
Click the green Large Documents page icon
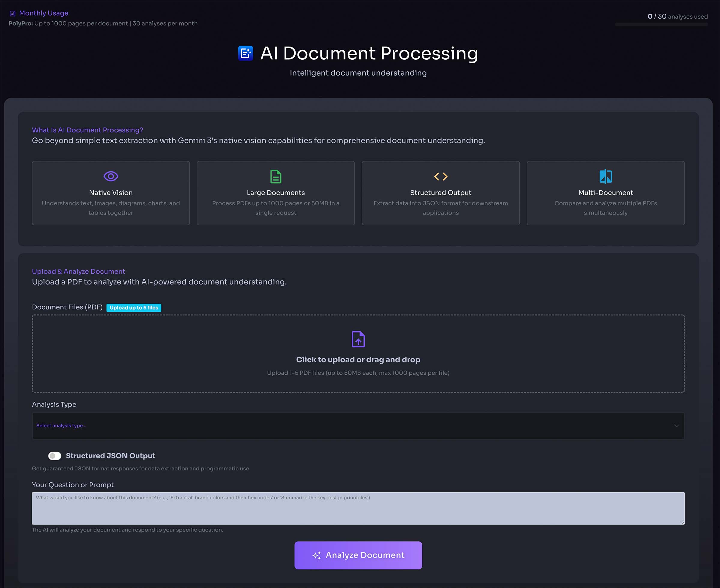tap(276, 176)
